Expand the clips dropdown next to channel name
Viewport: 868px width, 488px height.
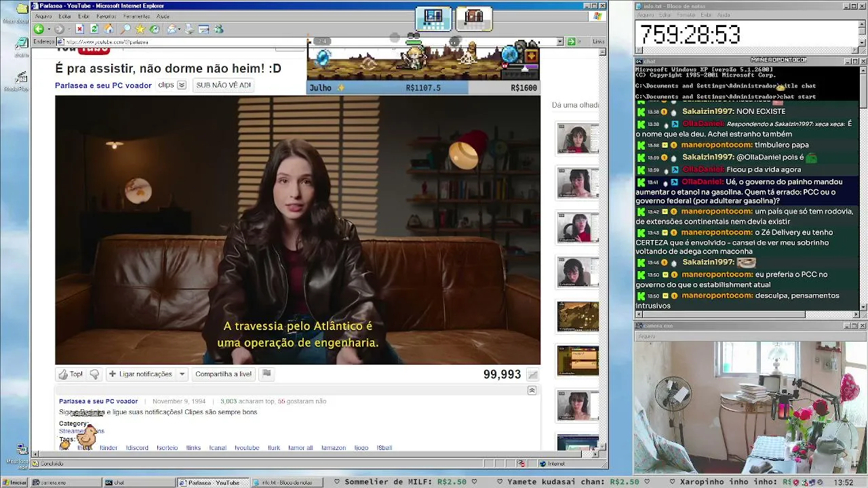(x=182, y=85)
